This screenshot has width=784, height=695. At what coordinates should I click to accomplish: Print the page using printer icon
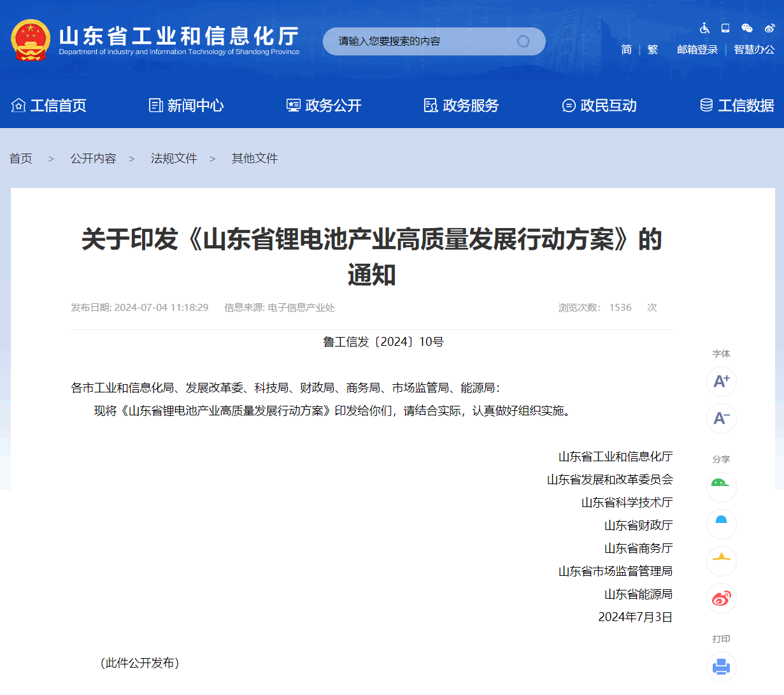[722, 667]
